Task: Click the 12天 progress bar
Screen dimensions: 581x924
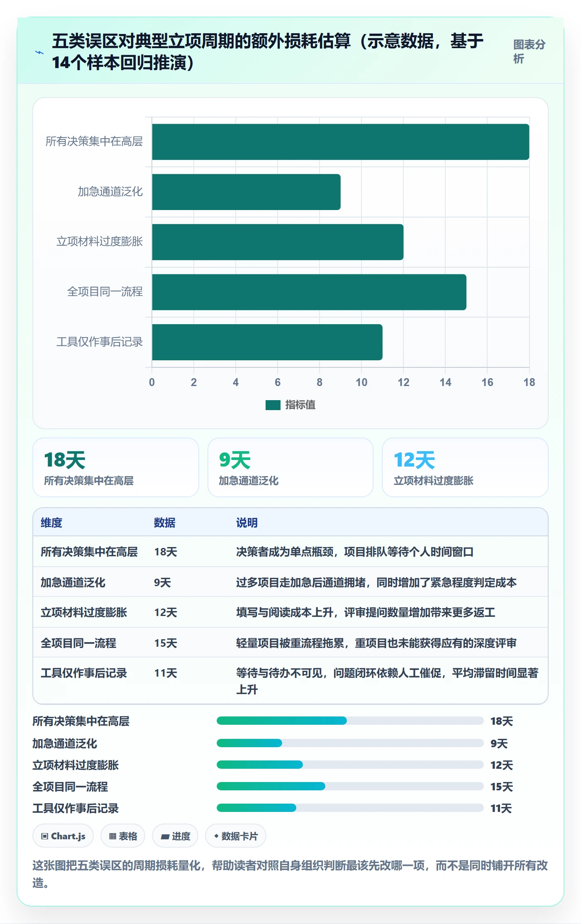Action: (x=350, y=765)
